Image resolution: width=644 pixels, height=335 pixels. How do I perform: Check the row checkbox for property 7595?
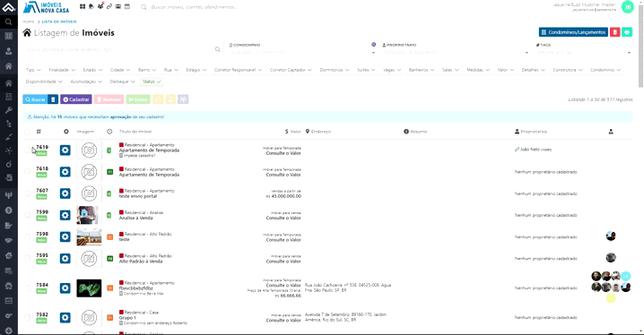pyautogui.click(x=27, y=258)
